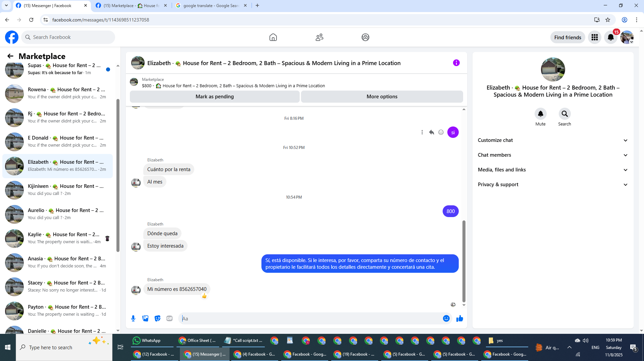This screenshot has width=644, height=361.
Task: Open Stacey conversation in chat list
Action: click(58, 287)
